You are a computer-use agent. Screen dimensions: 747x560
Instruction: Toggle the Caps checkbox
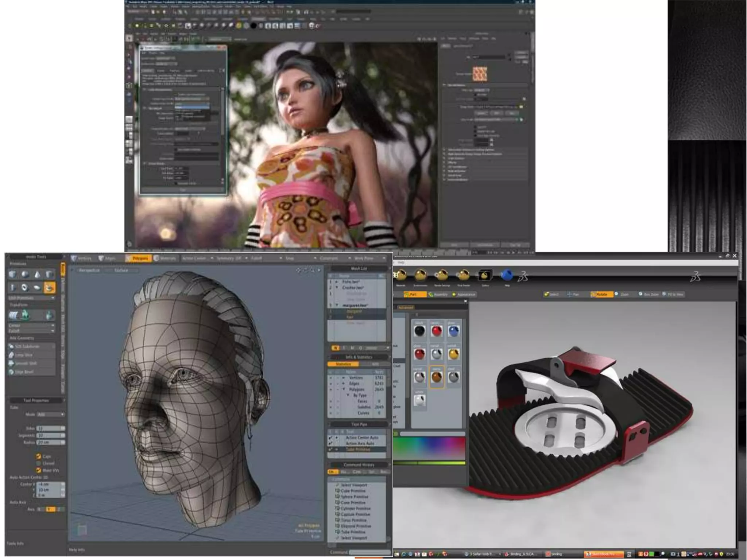click(x=39, y=456)
